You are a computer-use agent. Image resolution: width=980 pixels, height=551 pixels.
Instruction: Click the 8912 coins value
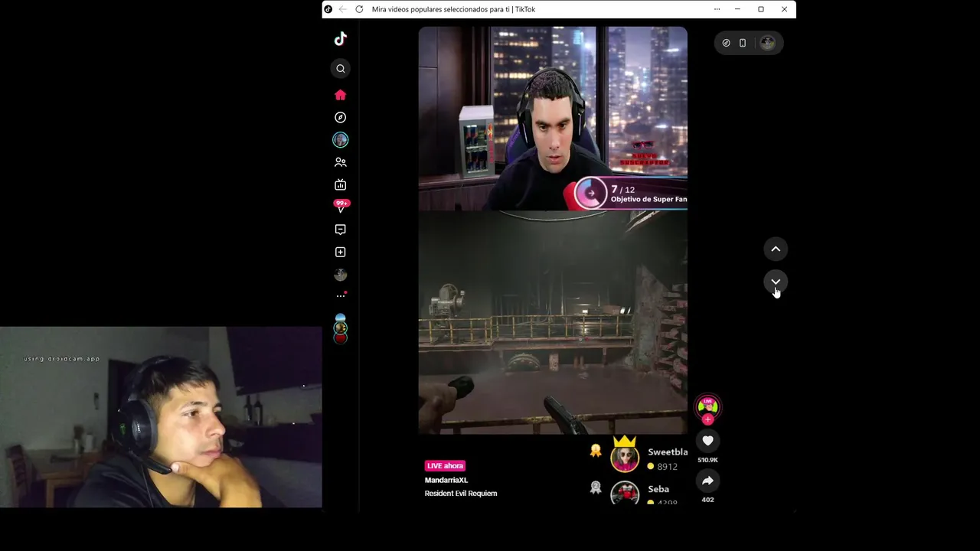coord(667,466)
